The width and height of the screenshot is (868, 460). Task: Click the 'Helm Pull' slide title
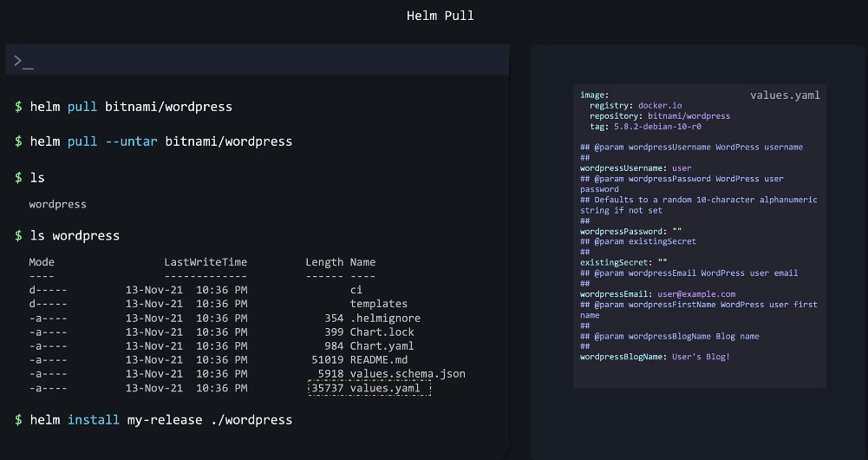click(x=441, y=16)
